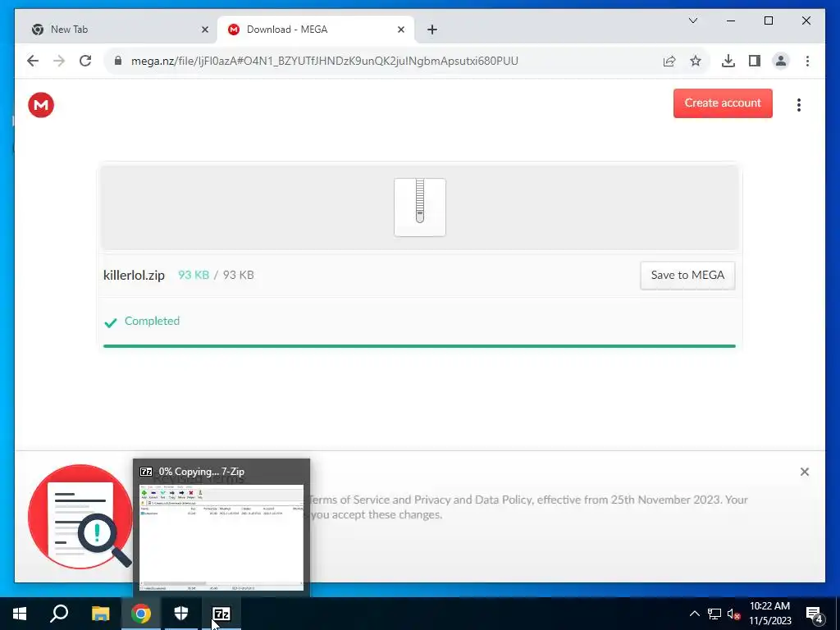Image resolution: width=840 pixels, height=630 pixels.
Task: Click the Completed status label
Action: coord(152,321)
